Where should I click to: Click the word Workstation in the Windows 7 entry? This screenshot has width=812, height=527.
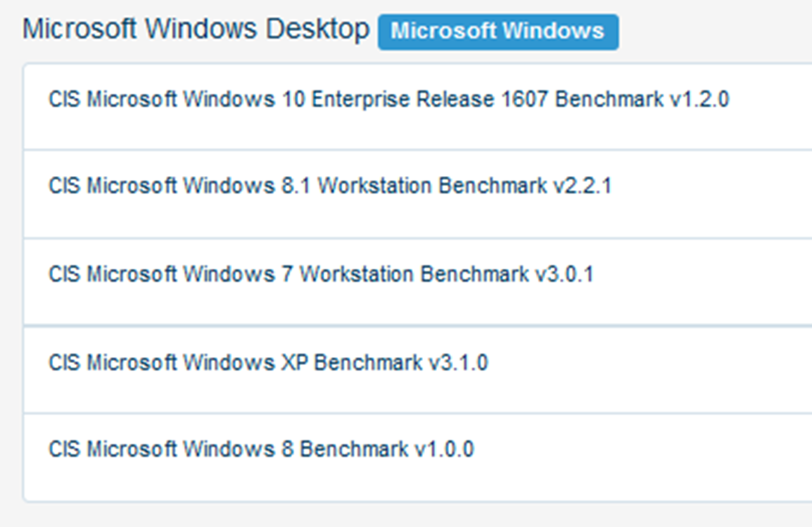pyautogui.click(x=357, y=274)
